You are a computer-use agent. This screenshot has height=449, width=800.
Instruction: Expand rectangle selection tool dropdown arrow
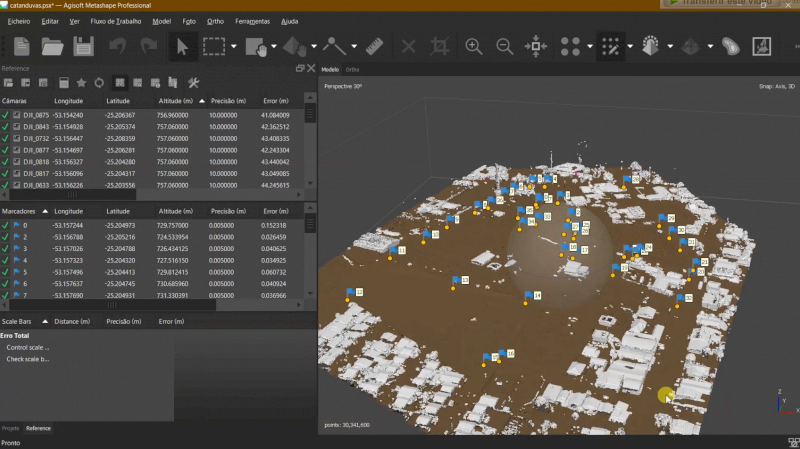[x=234, y=46]
